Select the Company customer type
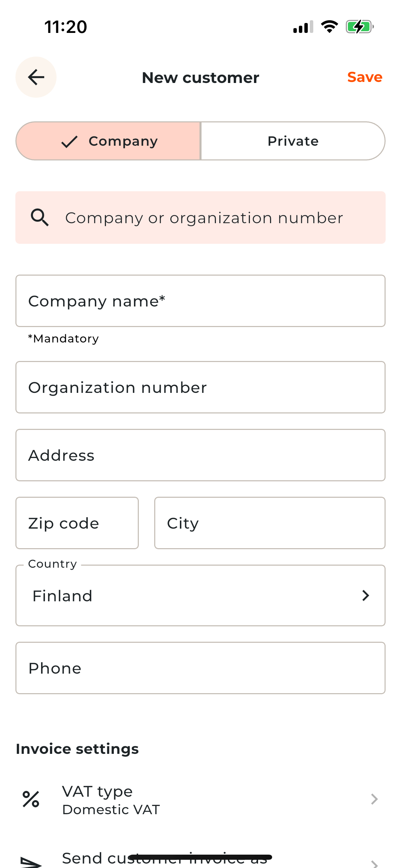Viewport: 401px width, 868px height. coord(108,141)
